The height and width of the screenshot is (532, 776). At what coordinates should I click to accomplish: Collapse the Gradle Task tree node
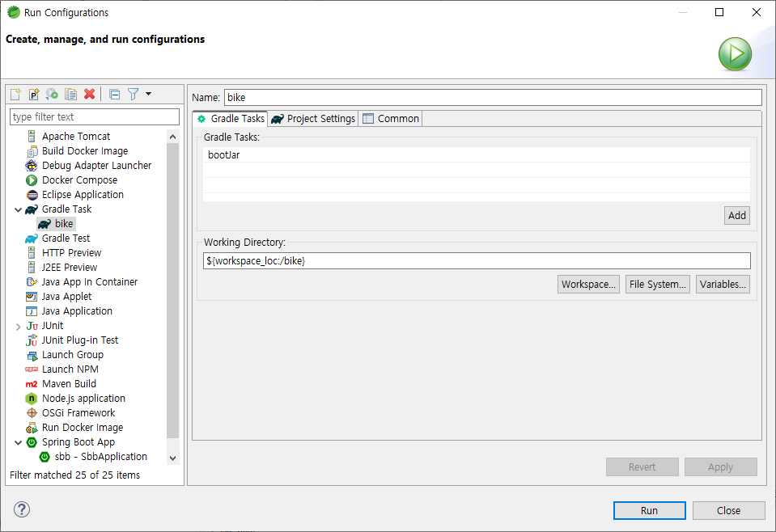pos(19,209)
